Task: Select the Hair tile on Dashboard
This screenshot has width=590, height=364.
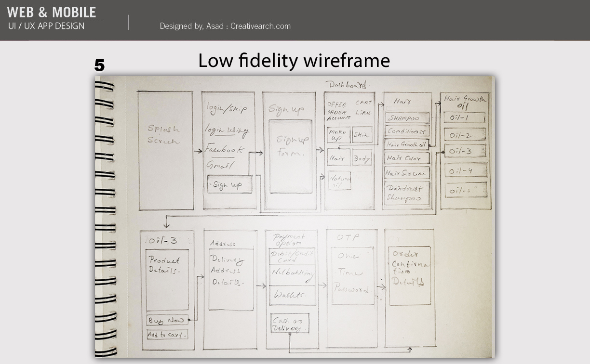Action: pos(338,157)
